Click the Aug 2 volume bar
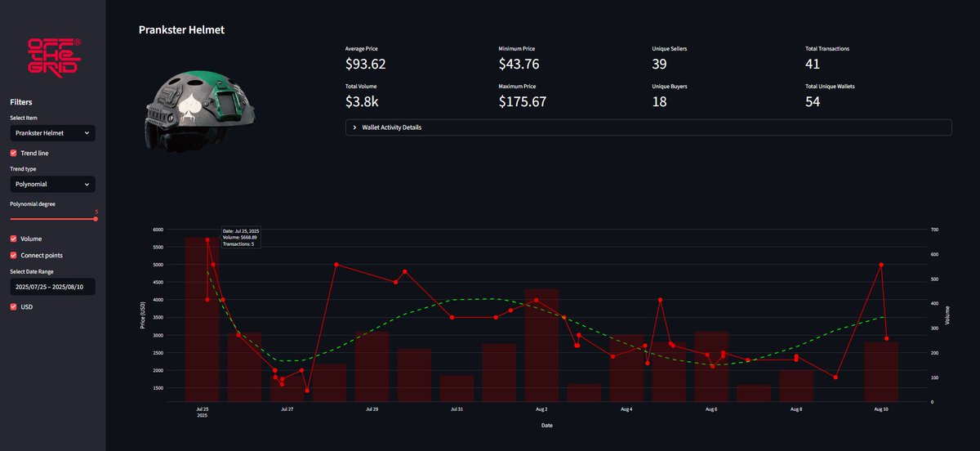Viewport: 980px width, 451px height. 541,346
